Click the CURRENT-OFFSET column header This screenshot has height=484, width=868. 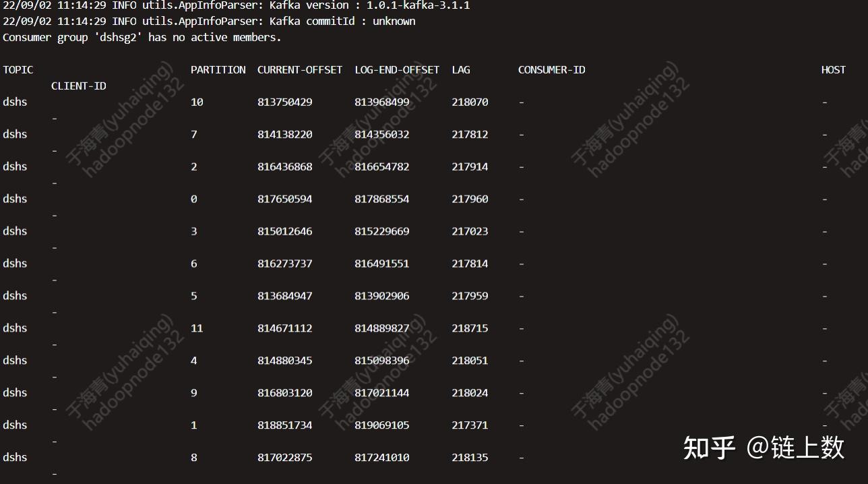[x=300, y=69]
